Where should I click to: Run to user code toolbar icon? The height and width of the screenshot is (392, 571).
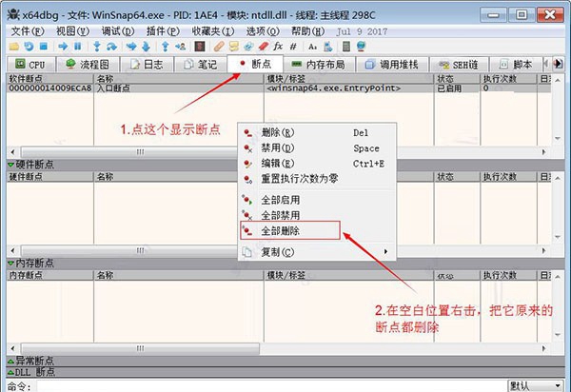[180, 47]
